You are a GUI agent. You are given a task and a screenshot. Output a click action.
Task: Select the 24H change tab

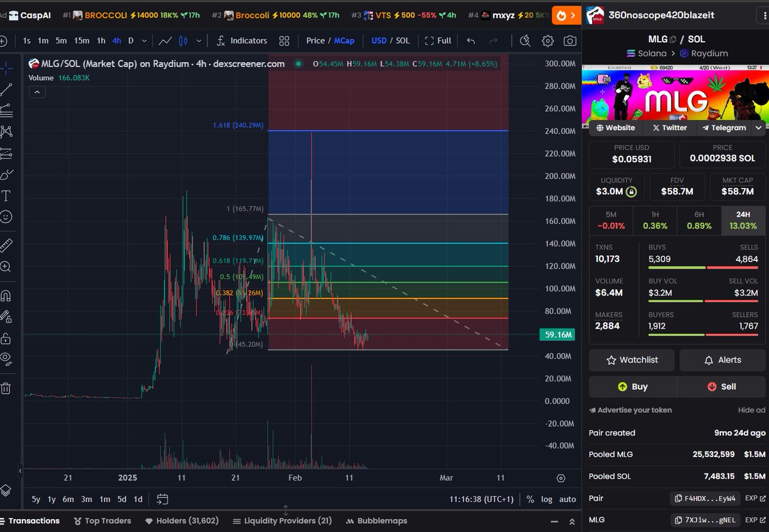tap(743, 220)
